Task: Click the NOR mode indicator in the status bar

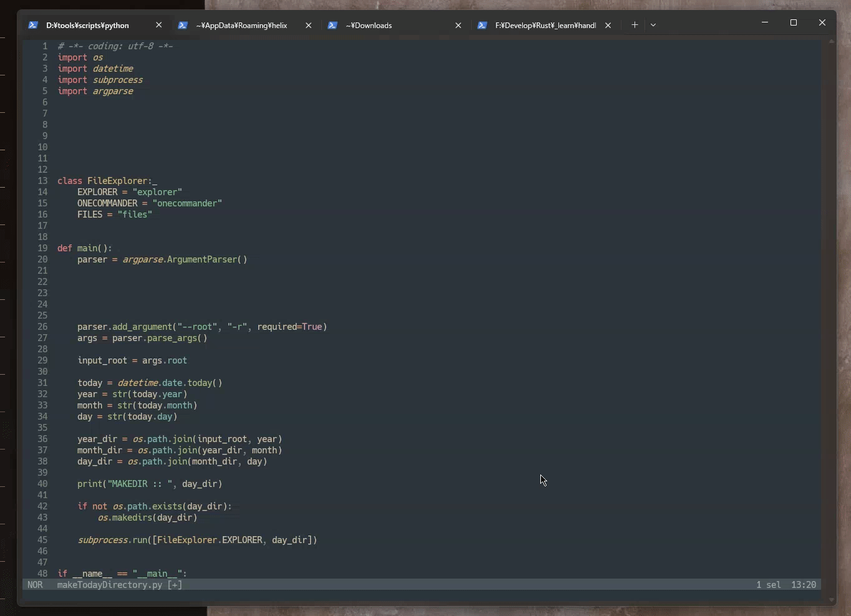Action: tap(36, 585)
